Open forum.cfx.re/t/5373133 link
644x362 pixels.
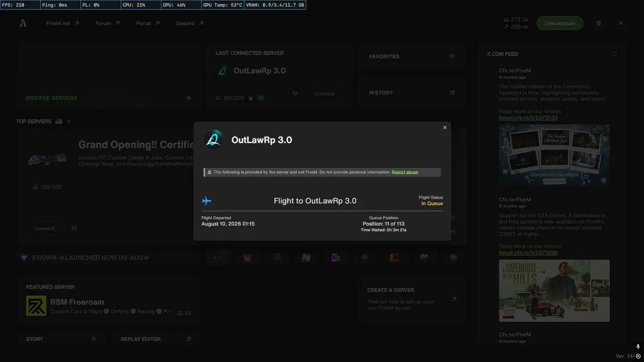coord(528,118)
